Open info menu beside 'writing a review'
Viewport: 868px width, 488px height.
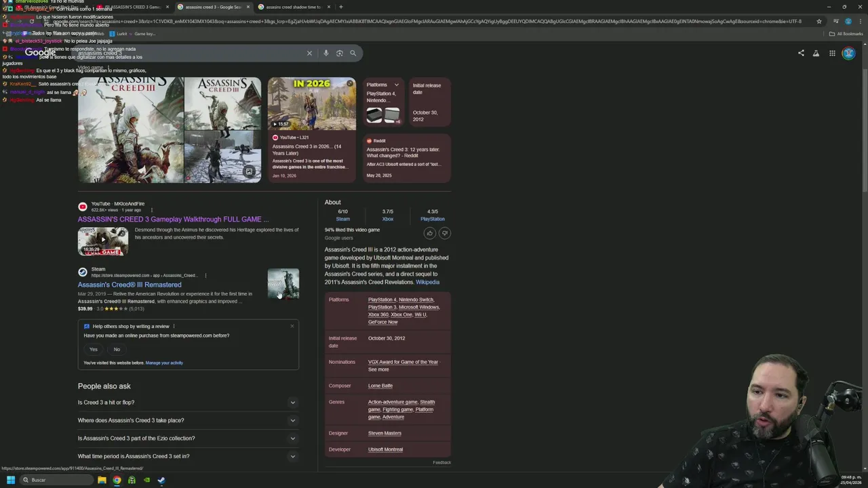[174, 326]
